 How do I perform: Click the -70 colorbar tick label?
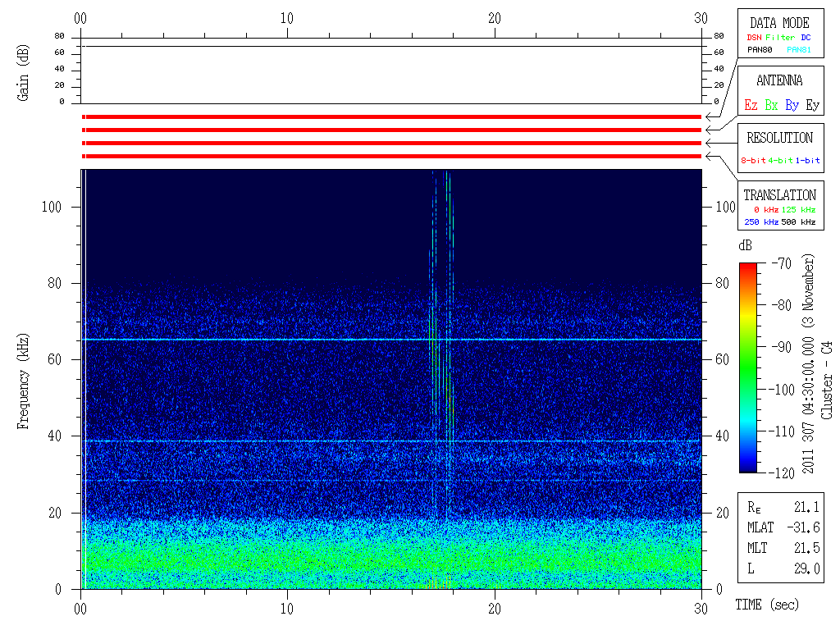[782, 263]
